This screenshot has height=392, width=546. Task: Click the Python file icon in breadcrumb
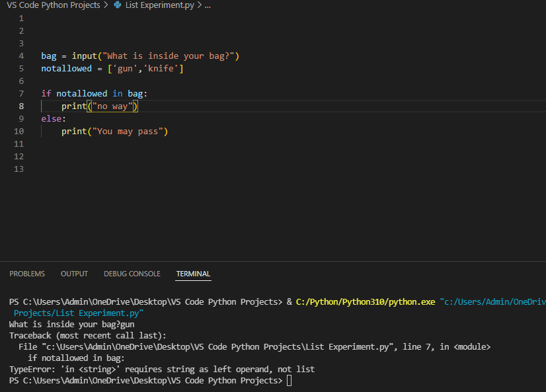(x=118, y=5)
